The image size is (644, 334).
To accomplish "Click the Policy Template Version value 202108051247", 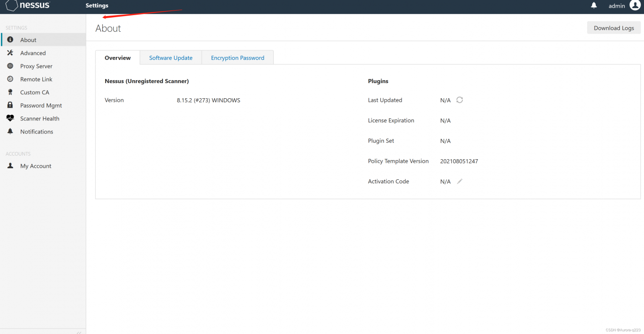I will pos(459,161).
